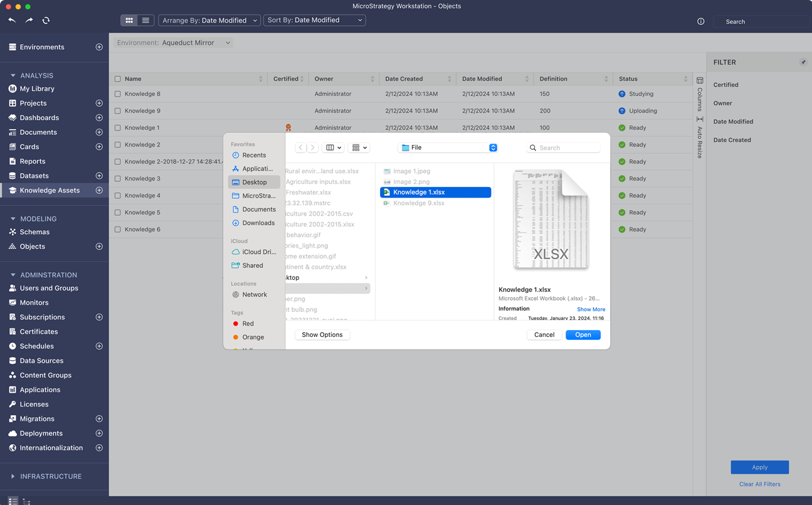Click the undo arrow icon
The width and height of the screenshot is (812, 505).
[x=12, y=21]
